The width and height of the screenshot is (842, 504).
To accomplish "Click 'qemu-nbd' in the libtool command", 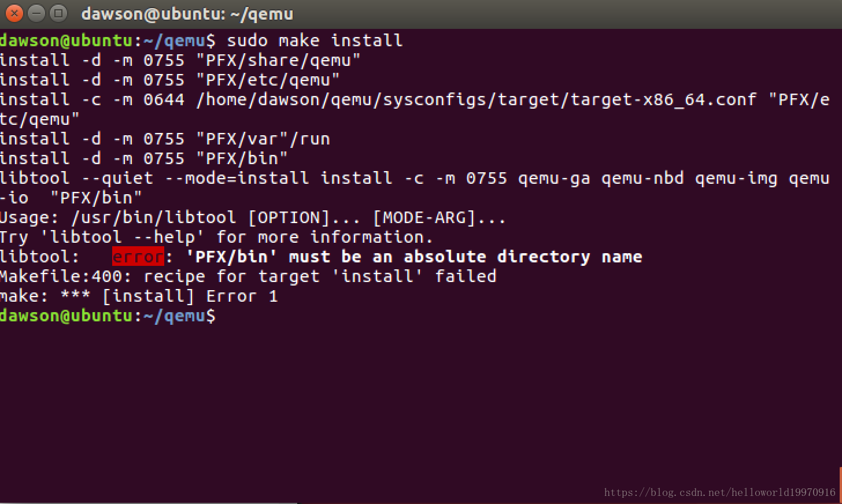I will [642, 178].
